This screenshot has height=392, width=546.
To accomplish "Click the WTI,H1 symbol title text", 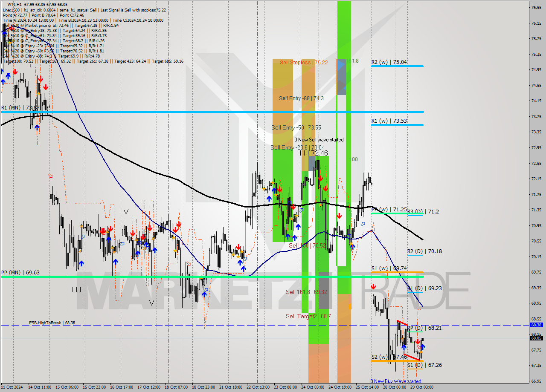I will (x=14, y=5).
